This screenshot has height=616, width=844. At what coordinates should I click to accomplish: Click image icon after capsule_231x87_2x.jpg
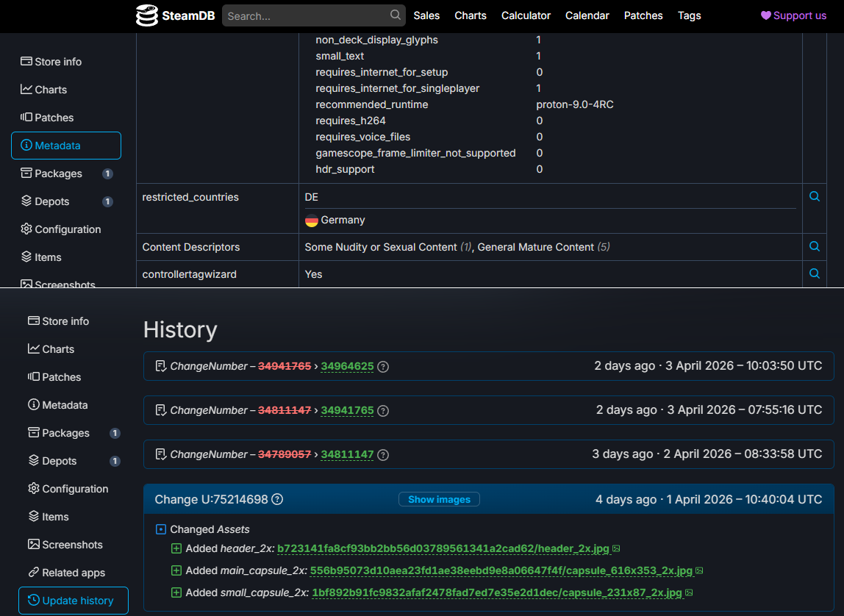689,592
